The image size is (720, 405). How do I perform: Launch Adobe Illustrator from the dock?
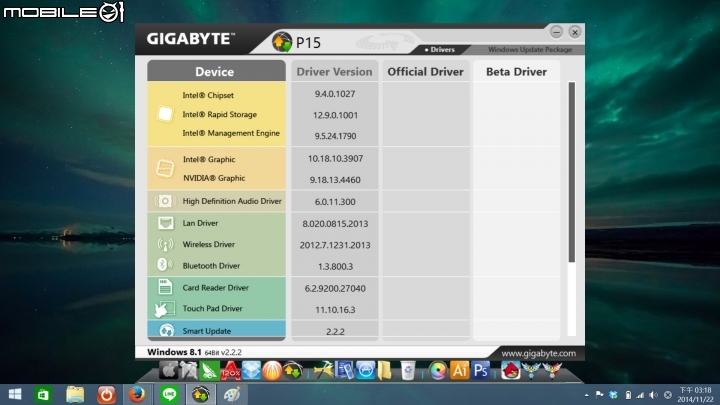(x=459, y=370)
